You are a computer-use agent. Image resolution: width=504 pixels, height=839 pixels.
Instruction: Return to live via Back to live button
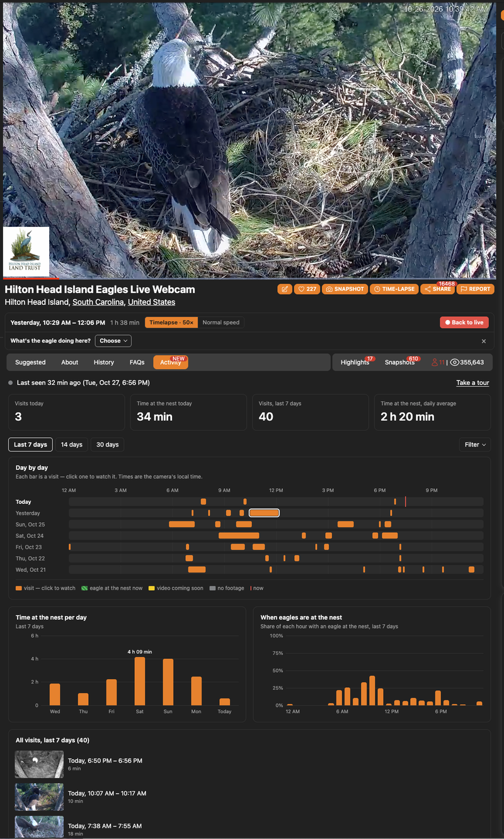pyautogui.click(x=464, y=322)
